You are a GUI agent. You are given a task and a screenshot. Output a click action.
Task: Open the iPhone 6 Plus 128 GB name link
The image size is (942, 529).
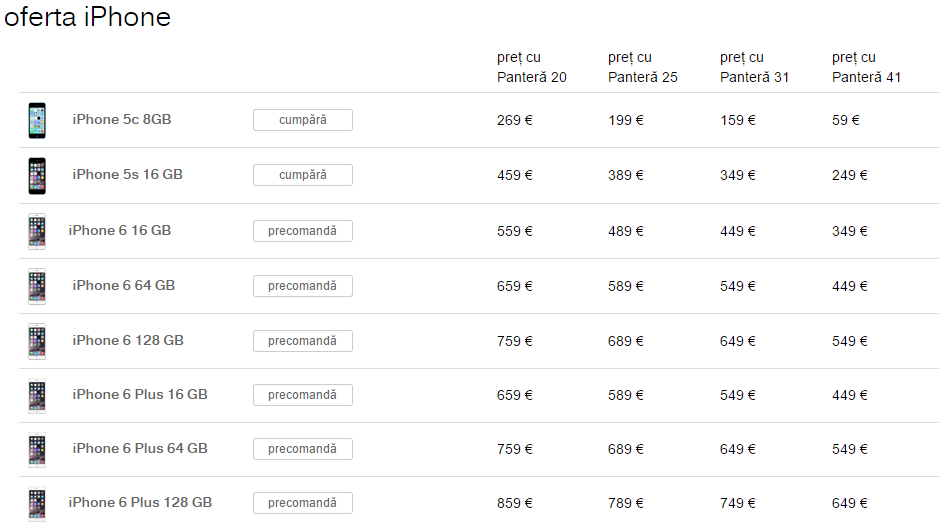[x=140, y=503]
